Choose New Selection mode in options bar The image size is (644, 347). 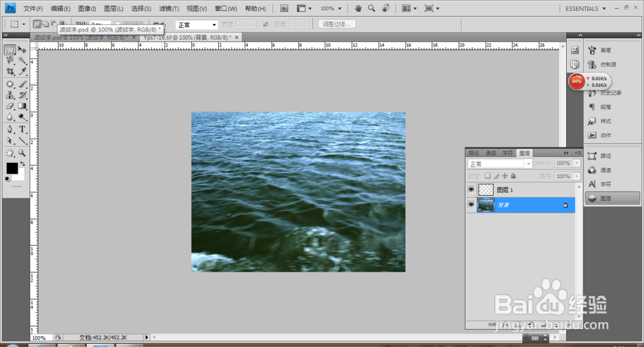coord(37,24)
